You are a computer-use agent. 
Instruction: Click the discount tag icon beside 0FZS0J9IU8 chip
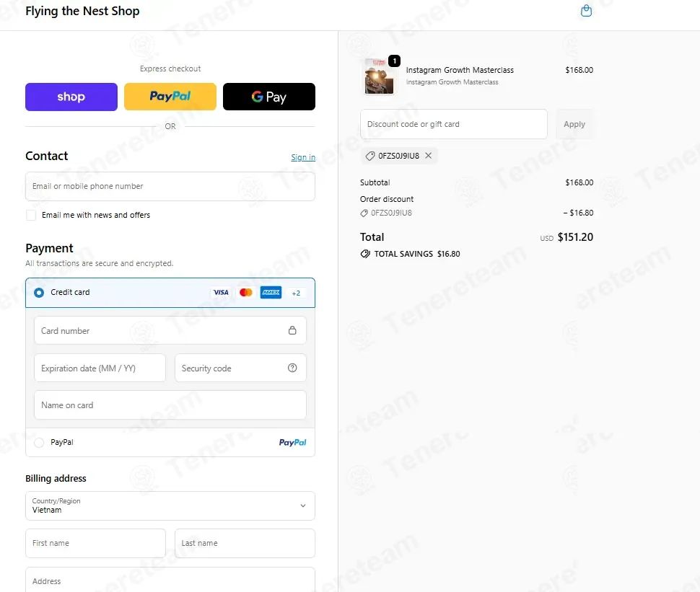coord(370,156)
